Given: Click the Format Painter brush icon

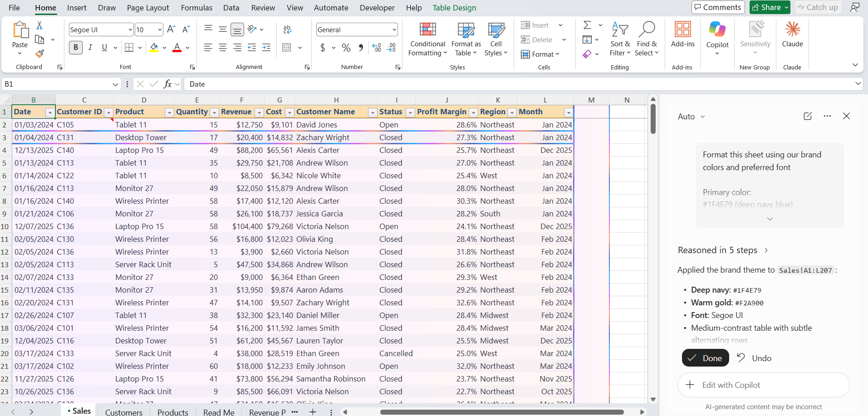Looking at the screenshot, I should click(x=39, y=54).
